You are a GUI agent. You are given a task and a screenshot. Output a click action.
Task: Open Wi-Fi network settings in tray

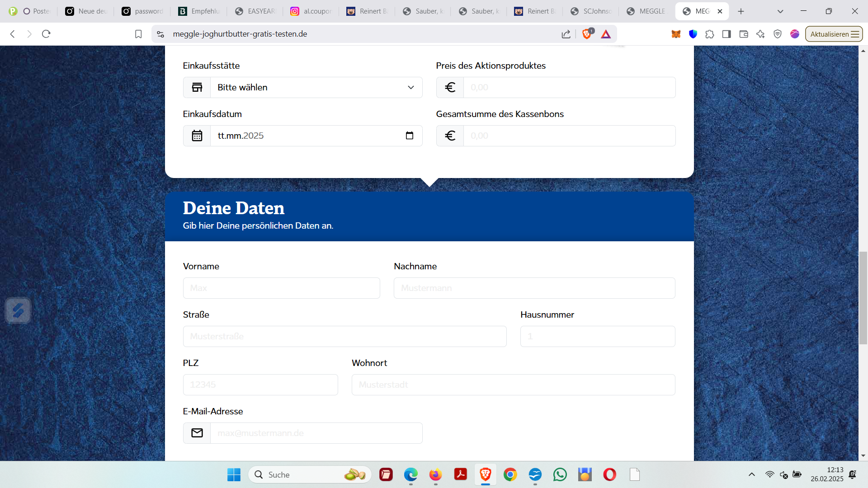tap(769, 474)
